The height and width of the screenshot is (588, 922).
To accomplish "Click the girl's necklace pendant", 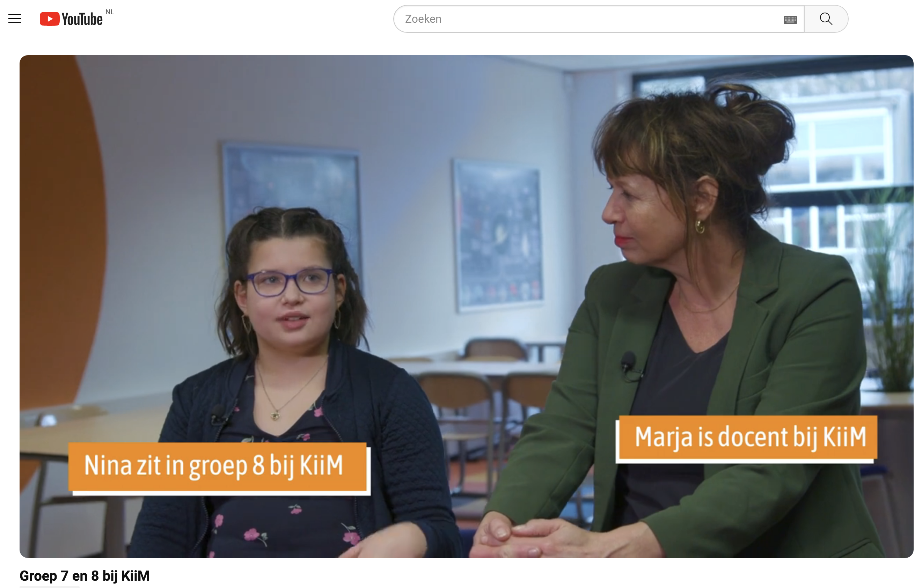I will click(x=275, y=415).
